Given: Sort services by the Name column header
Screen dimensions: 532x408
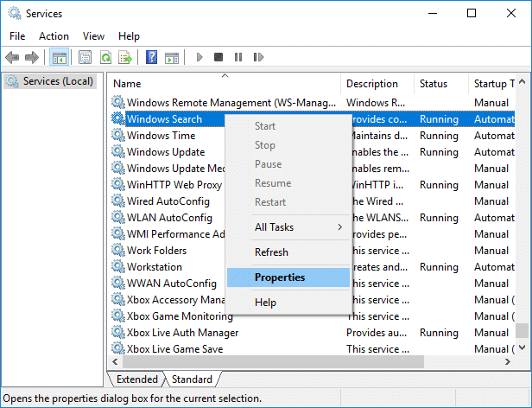Looking at the screenshot, I should (225, 84).
